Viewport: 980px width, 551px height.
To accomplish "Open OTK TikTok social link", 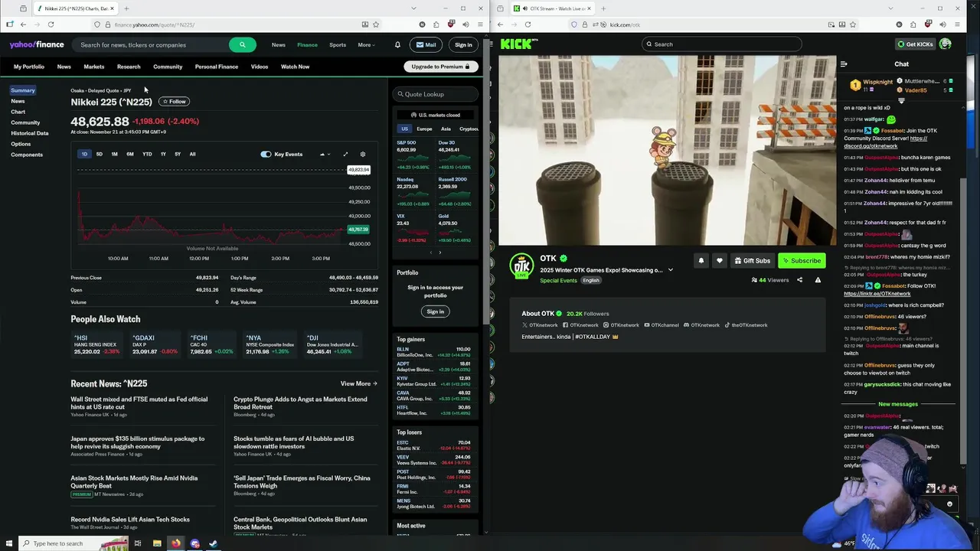I will coord(746,325).
